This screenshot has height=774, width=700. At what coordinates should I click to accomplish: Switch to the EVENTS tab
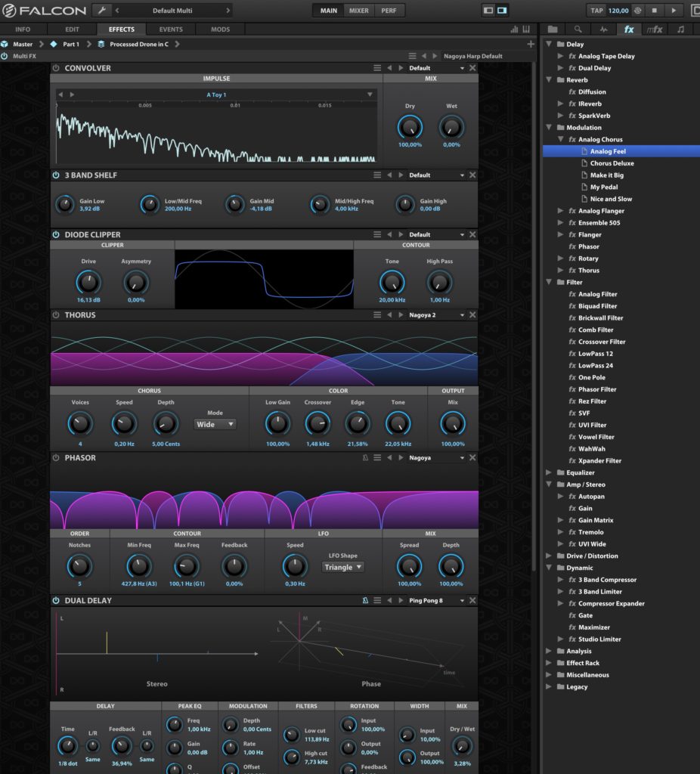point(171,29)
